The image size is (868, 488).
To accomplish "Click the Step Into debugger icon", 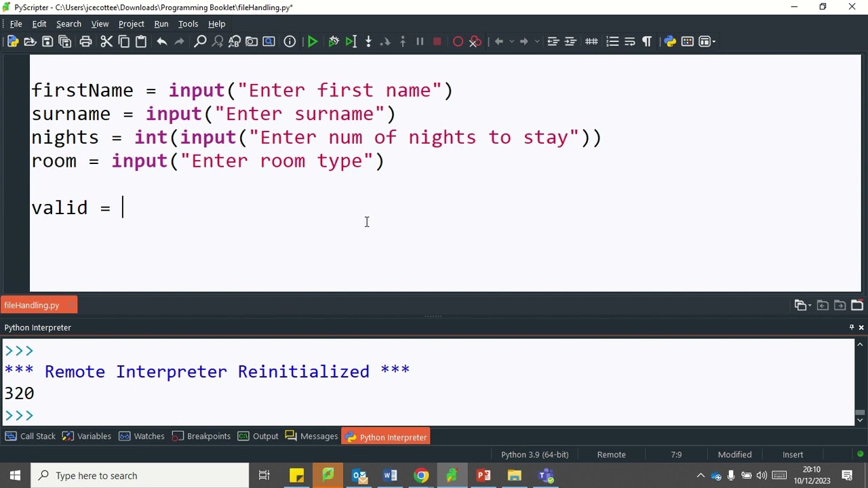I will (368, 41).
